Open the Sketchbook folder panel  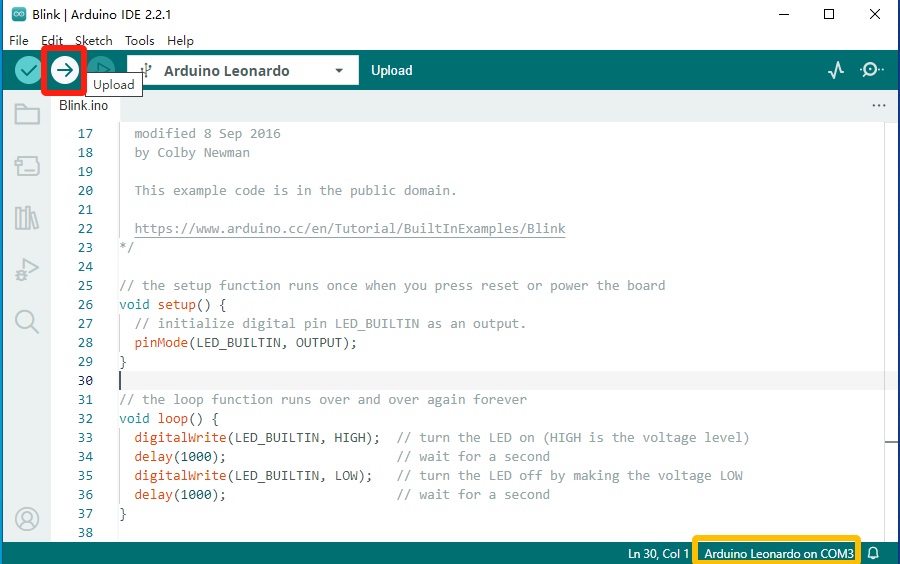click(27, 114)
